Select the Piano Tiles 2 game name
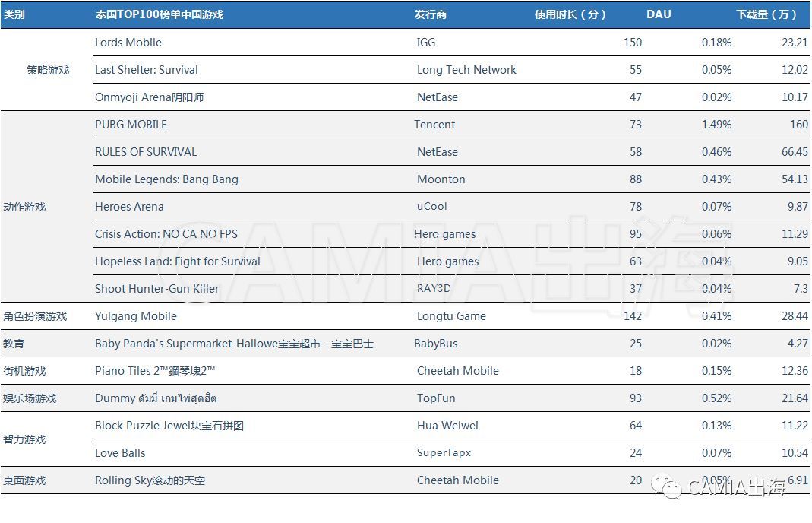Screen dimensions: 812x523 coord(156,371)
